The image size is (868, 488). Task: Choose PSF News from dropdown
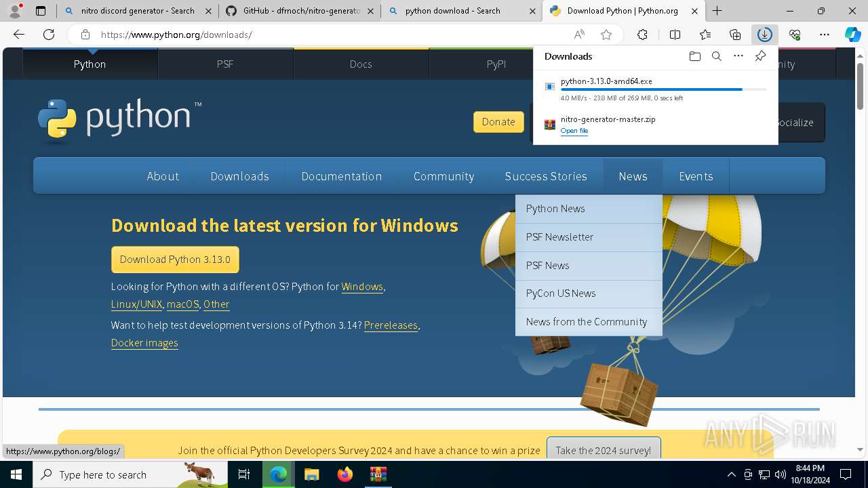point(589,266)
